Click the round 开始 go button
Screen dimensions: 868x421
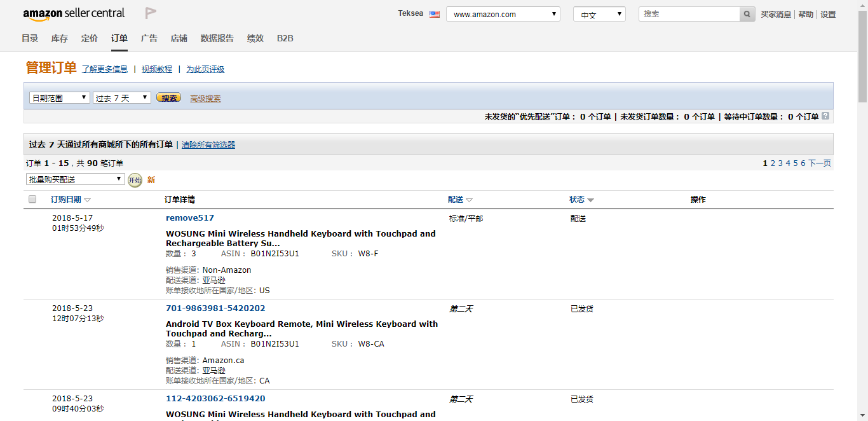[x=135, y=180]
